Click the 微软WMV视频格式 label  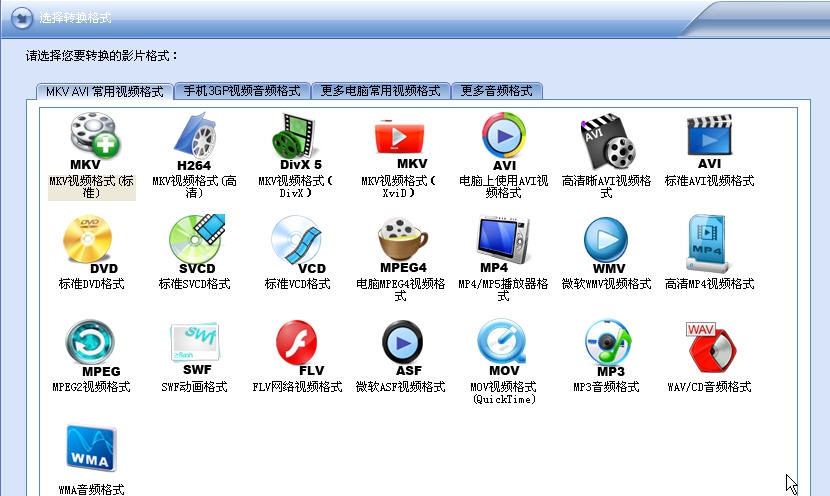click(x=607, y=284)
